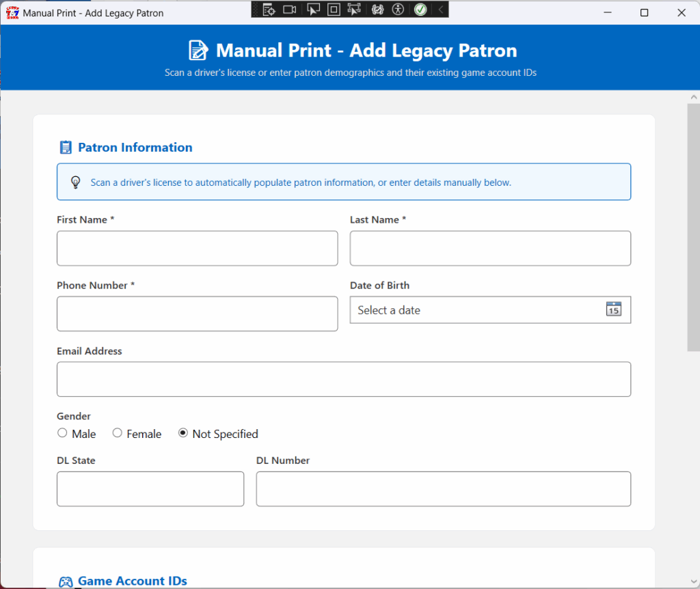Click the Phone Number * label
The height and width of the screenshot is (589, 700).
coord(96,286)
